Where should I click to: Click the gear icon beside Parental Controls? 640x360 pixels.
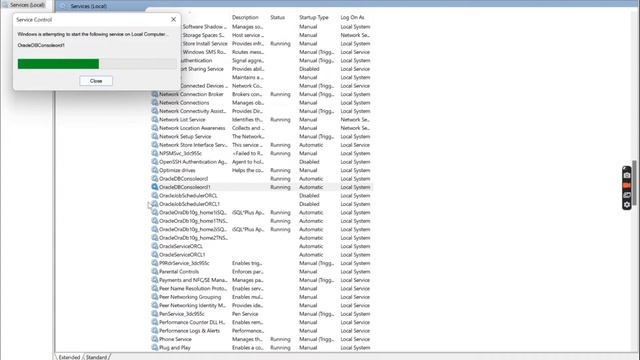coord(155,271)
